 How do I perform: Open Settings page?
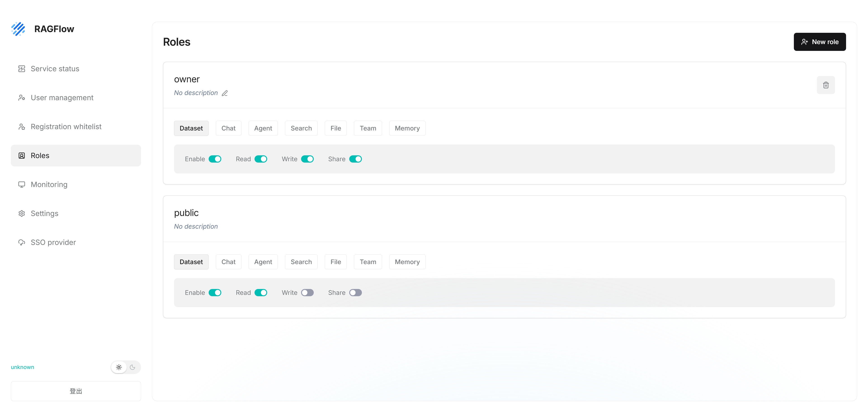[x=76, y=214]
